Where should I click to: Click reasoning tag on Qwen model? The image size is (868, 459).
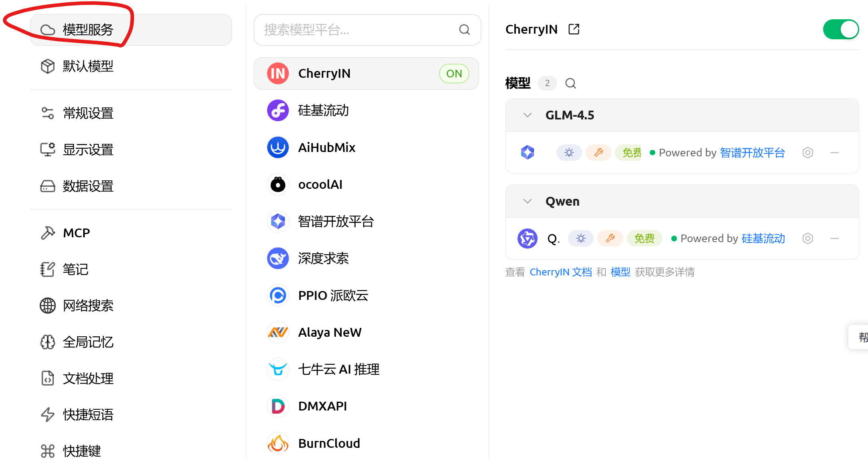tap(581, 239)
